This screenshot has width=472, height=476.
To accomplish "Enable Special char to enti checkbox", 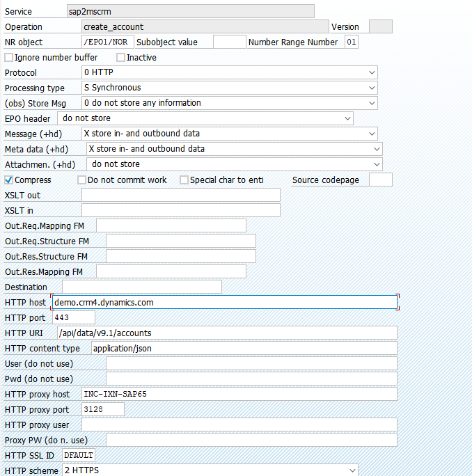I will [184, 180].
